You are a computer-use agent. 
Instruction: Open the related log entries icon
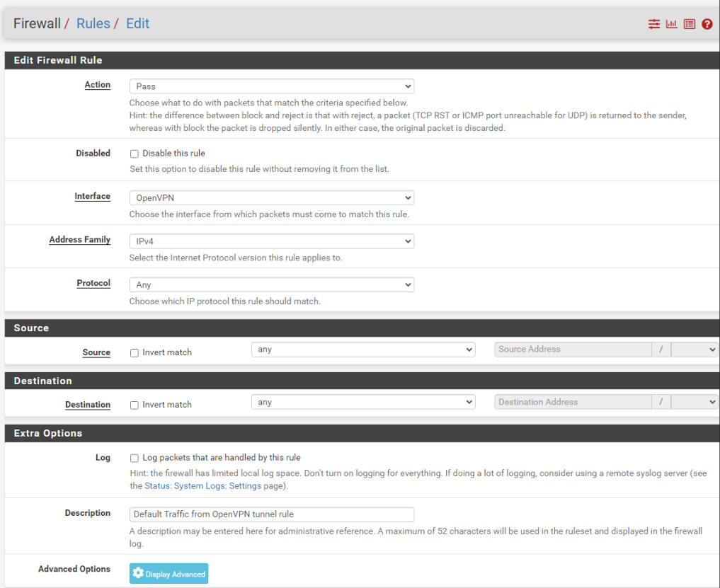point(690,24)
